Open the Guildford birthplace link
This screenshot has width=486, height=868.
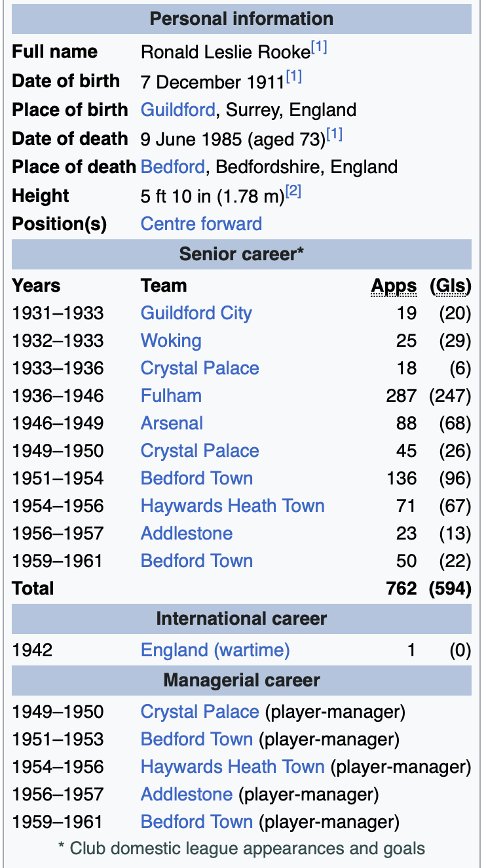pyautogui.click(x=178, y=110)
